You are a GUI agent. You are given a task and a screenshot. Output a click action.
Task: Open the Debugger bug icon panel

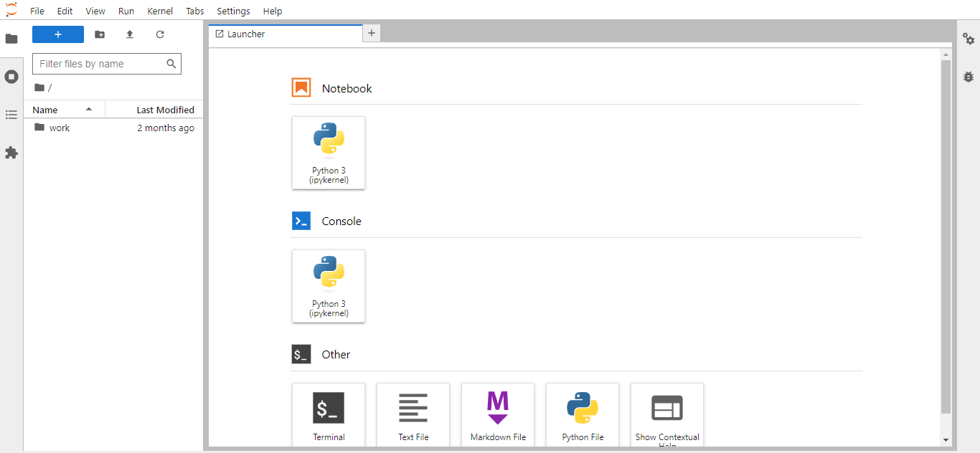(969, 76)
